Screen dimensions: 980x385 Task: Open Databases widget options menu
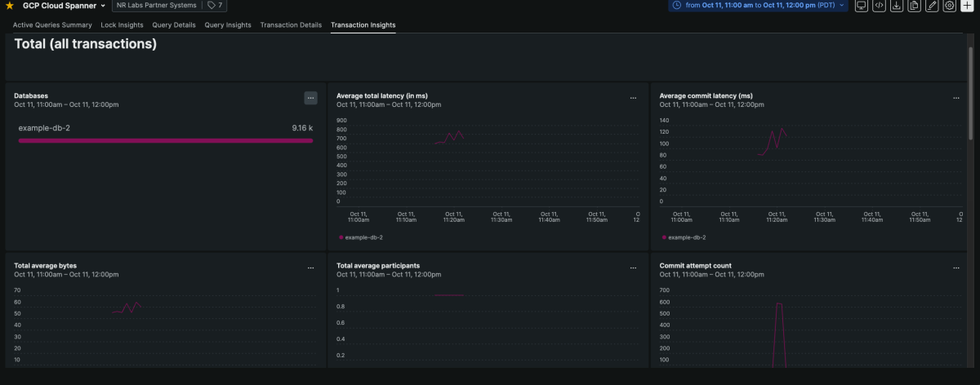tap(310, 98)
